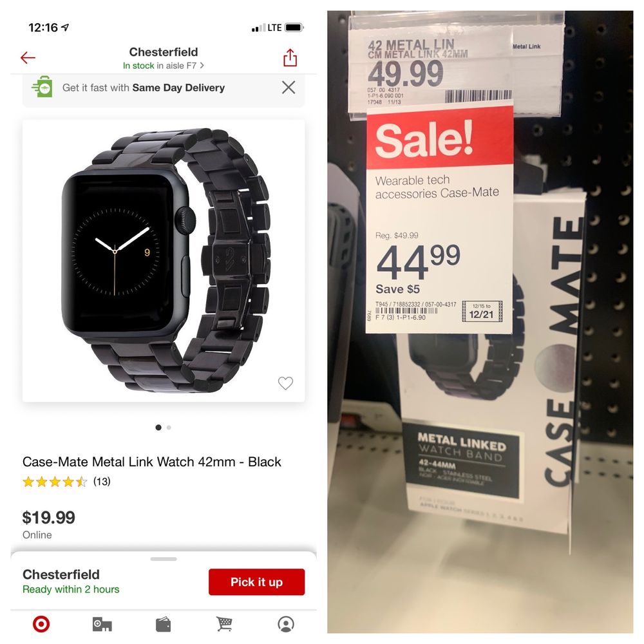Dismiss the Same Day Delivery banner
The height and width of the screenshot is (644, 644).
289,88
